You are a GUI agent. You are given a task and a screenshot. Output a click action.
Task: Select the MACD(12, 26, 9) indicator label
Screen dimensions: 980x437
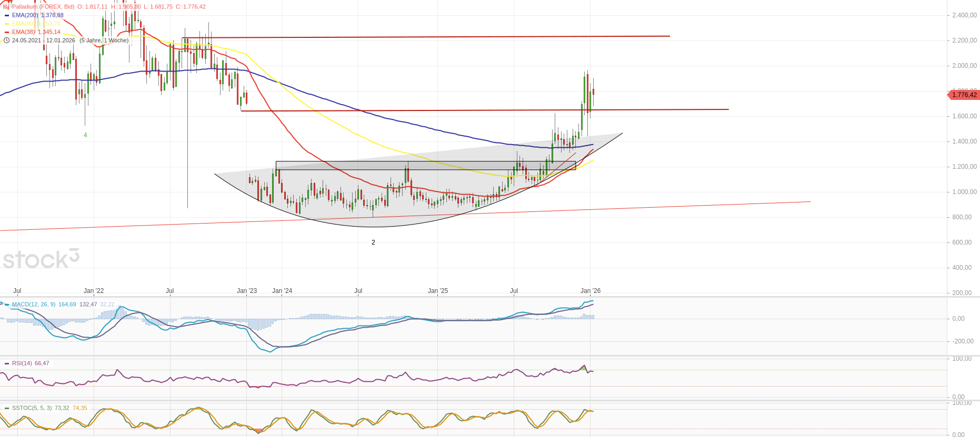point(34,304)
